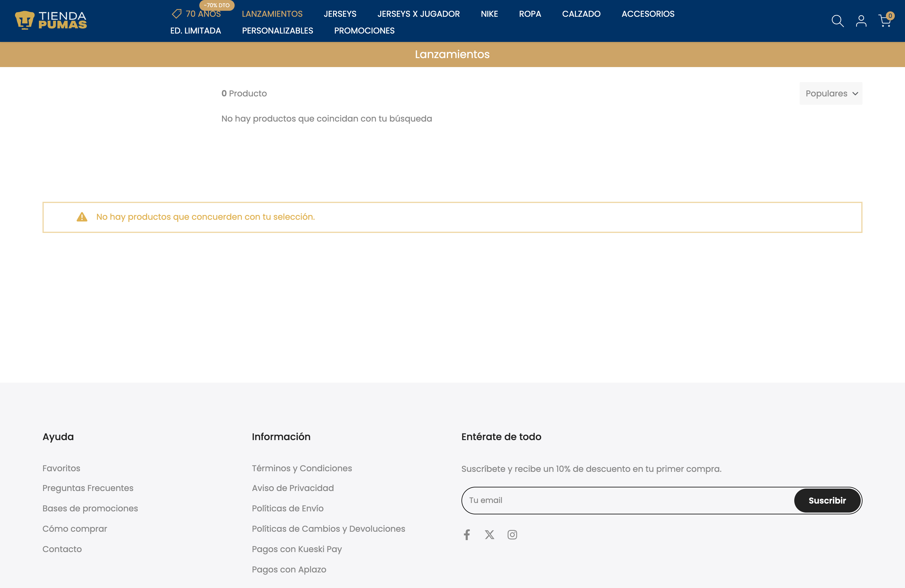Open the Facebook icon in the footer
The width and height of the screenshot is (905, 588).
click(x=467, y=534)
